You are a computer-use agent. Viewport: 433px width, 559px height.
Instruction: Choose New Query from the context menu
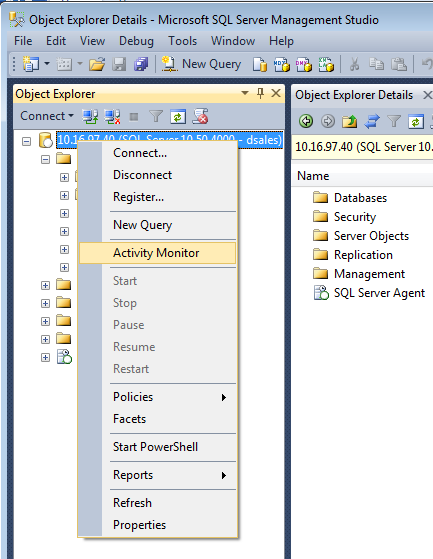pos(158,225)
